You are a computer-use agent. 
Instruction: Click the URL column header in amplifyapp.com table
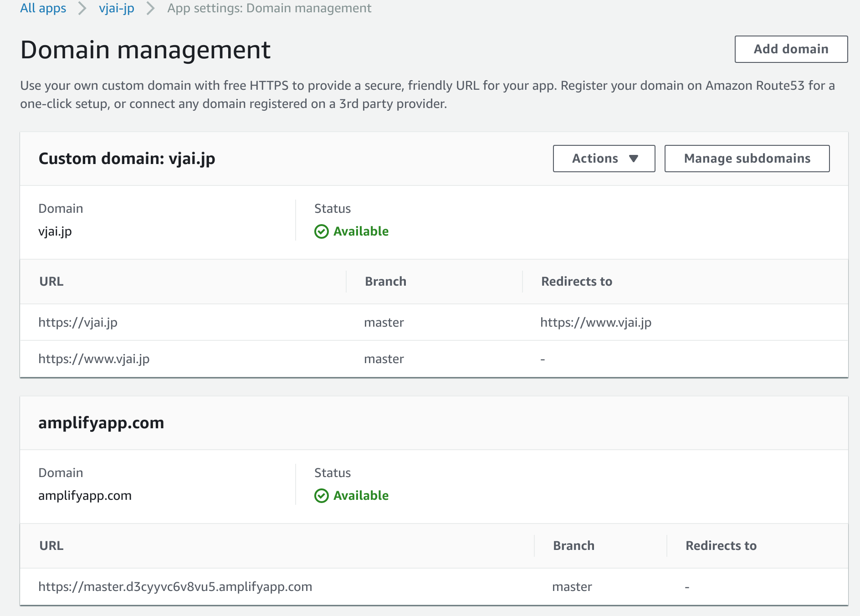(x=51, y=546)
